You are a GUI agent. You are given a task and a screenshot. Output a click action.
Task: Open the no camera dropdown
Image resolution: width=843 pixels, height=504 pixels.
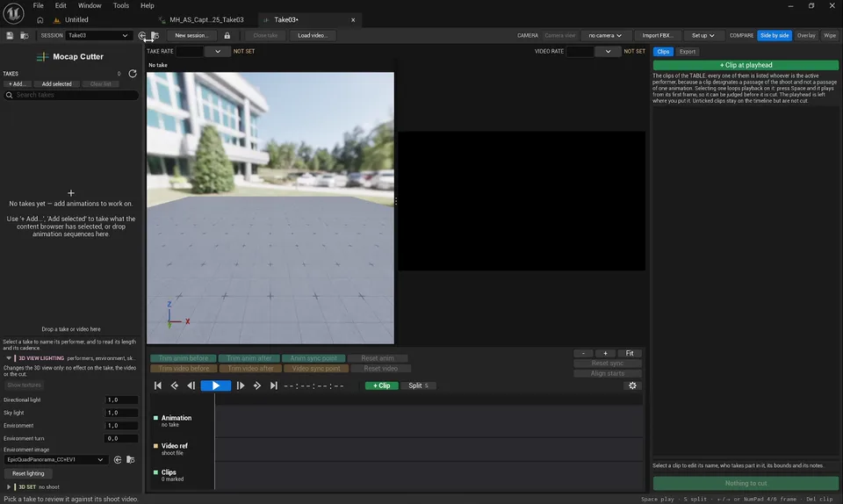pos(604,35)
